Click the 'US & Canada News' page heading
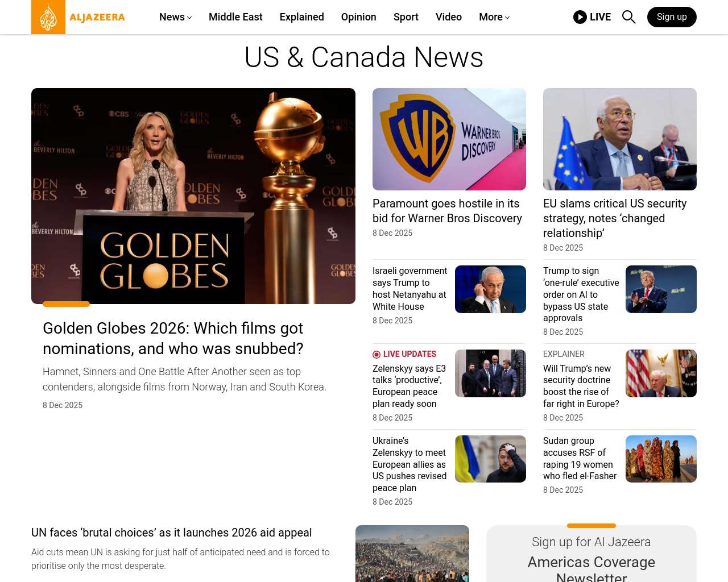The height and width of the screenshot is (582, 728). pyautogui.click(x=364, y=57)
